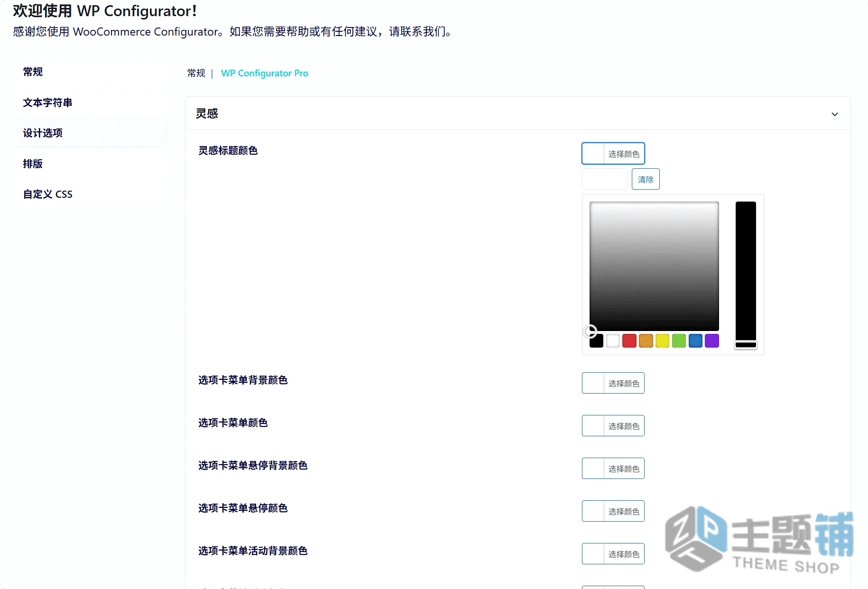Click 选择颜色 for 选项卡菜单背景颜色
Image resolution: width=868 pixels, height=589 pixels.
613,383
